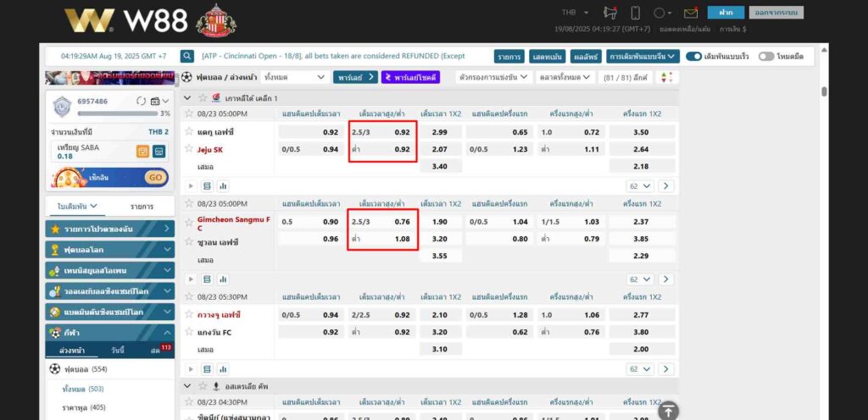Switch to the ล่วงหน้า tab
The height and width of the screenshot is (420, 868).
coord(71,351)
